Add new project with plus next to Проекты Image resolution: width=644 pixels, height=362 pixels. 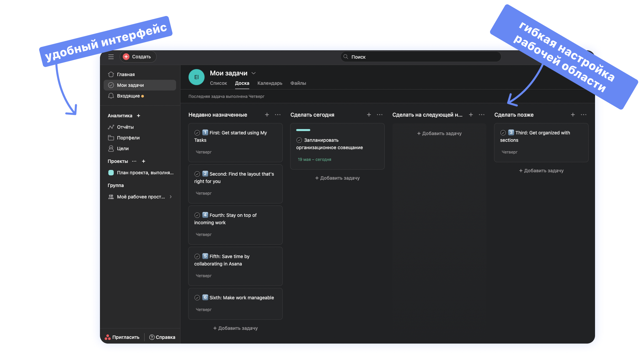(144, 161)
